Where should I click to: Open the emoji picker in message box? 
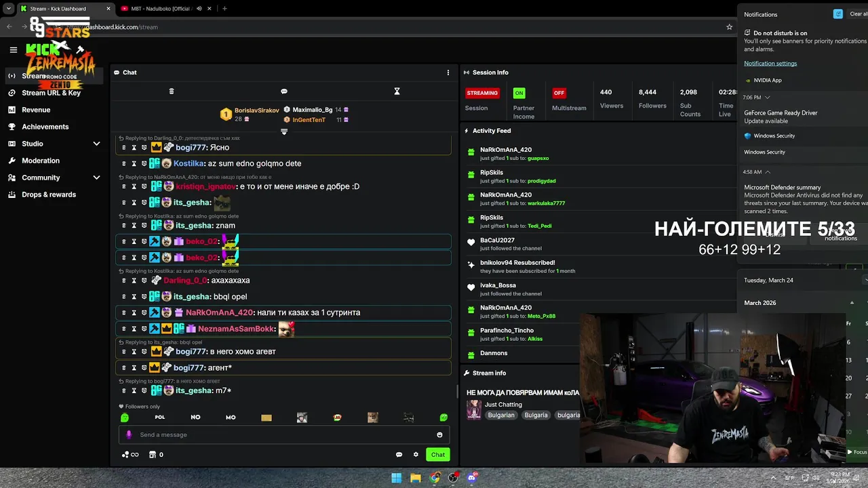[x=439, y=435]
